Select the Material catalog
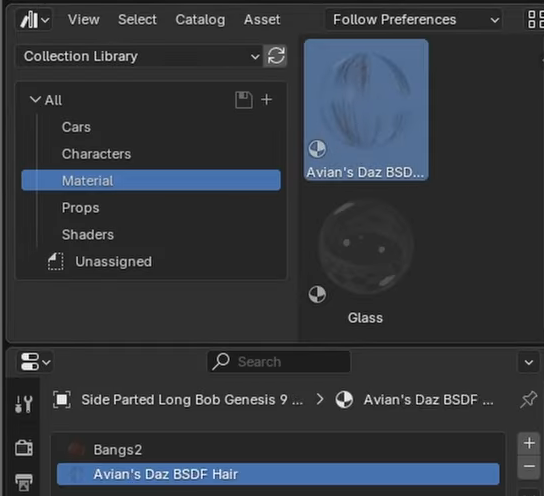This screenshot has height=496, width=544. tap(151, 180)
